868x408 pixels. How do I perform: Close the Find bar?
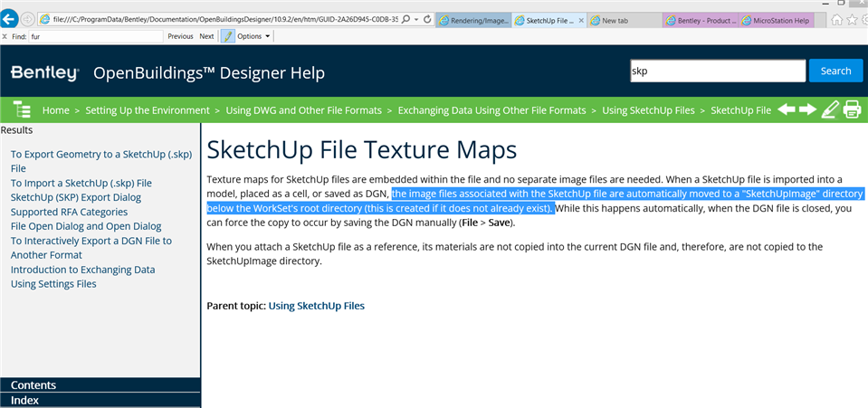5,36
